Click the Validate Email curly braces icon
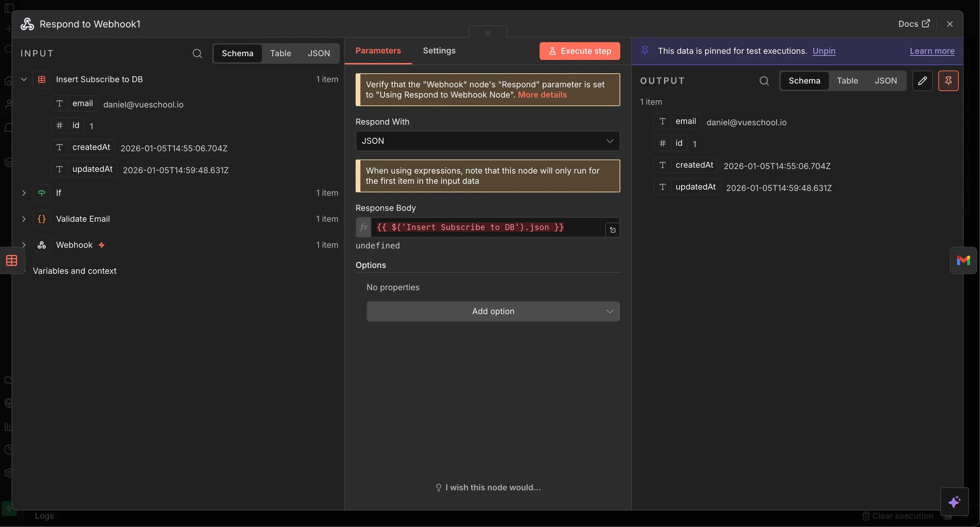The image size is (980, 527). [42, 219]
